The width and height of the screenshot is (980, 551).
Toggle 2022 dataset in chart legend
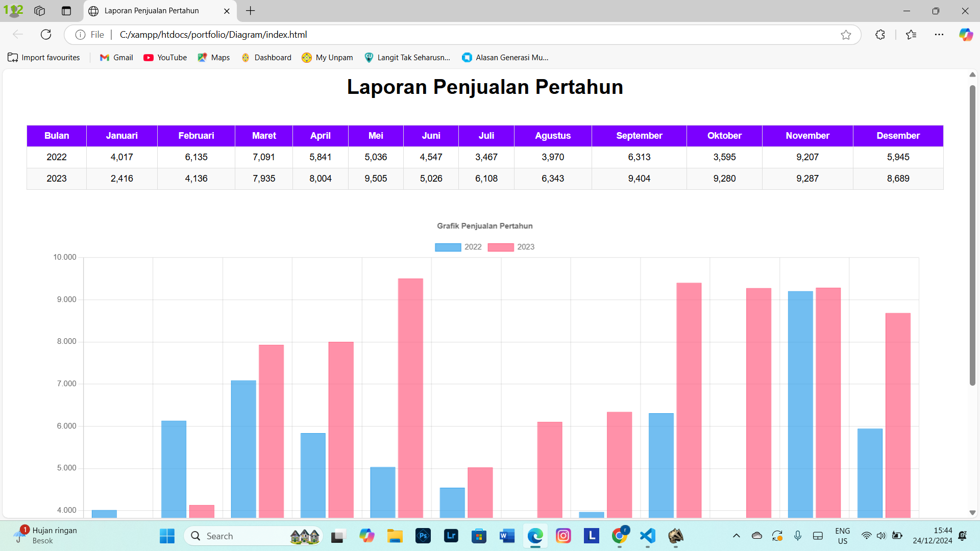click(x=458, y=247)
